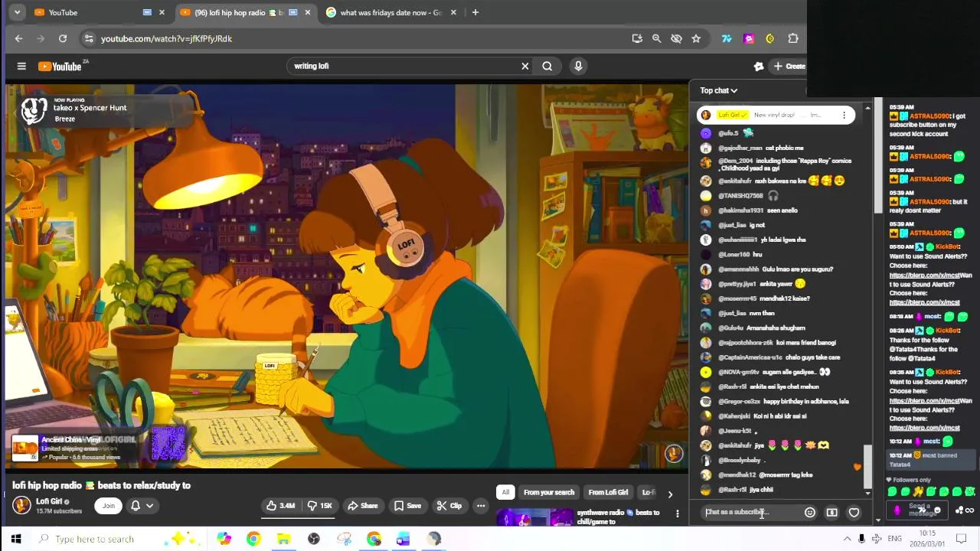The image size is (980, 551).
Task: Reload the page with refresh icon
Action: coord(63,38)
